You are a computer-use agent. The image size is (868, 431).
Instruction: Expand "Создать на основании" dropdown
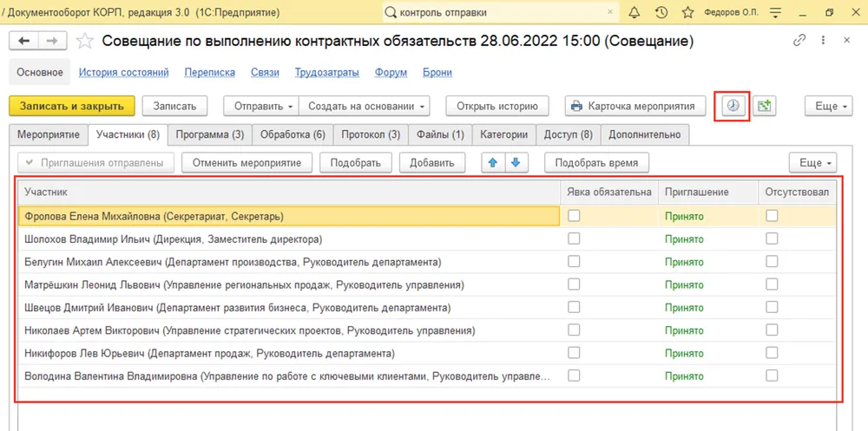tap(365, 106)
